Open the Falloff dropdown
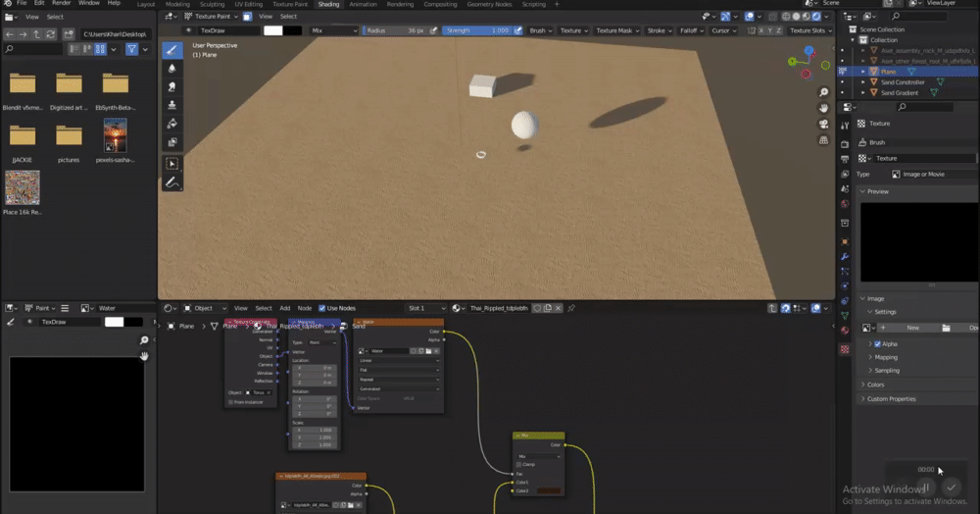 (691, 30)
